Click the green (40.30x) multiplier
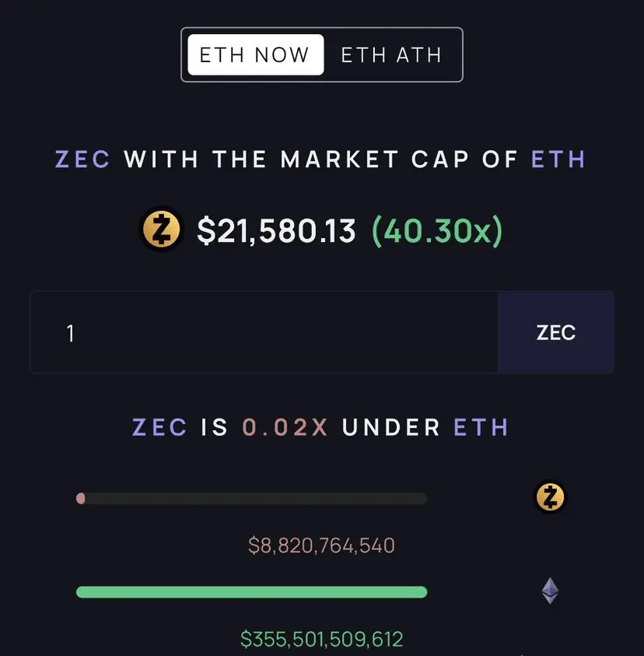 tap(436, 230)
